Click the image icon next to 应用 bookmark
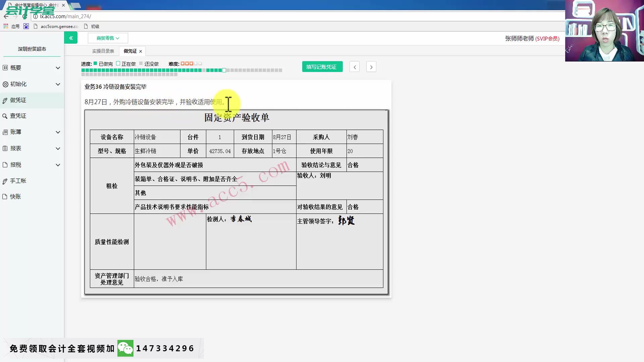 coord(26,26)
